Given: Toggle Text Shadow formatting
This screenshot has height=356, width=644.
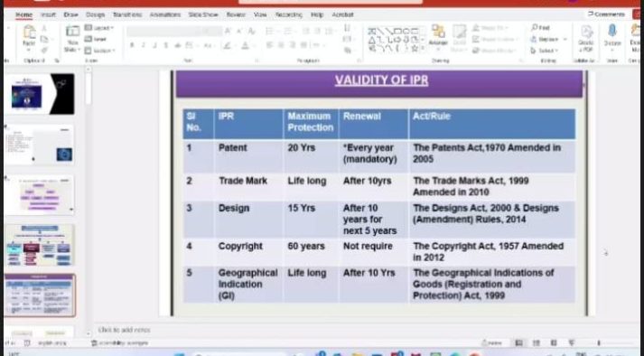Looking at the screenshot, I should tap(166, 45).
